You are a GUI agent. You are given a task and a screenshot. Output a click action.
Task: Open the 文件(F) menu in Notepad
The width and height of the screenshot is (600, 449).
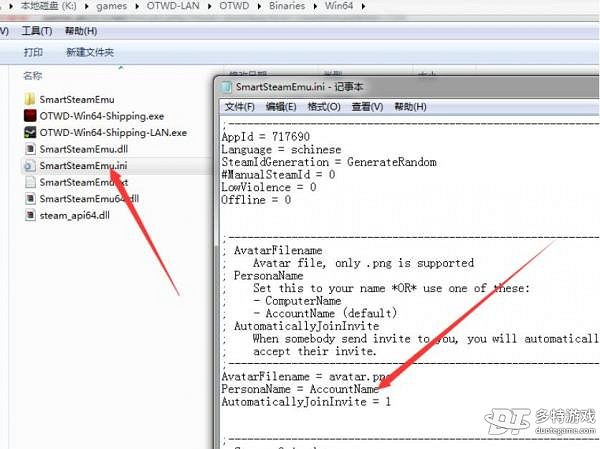pyautogui.click(x=240, y=107)
